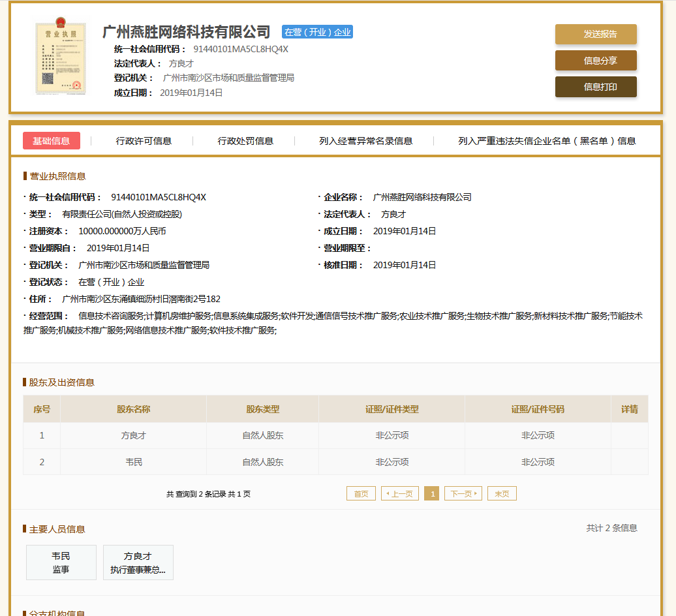This screenshot has width=676, height=616.
Task: Open the business license thumbnail image
Action: (x=60, y=58)
